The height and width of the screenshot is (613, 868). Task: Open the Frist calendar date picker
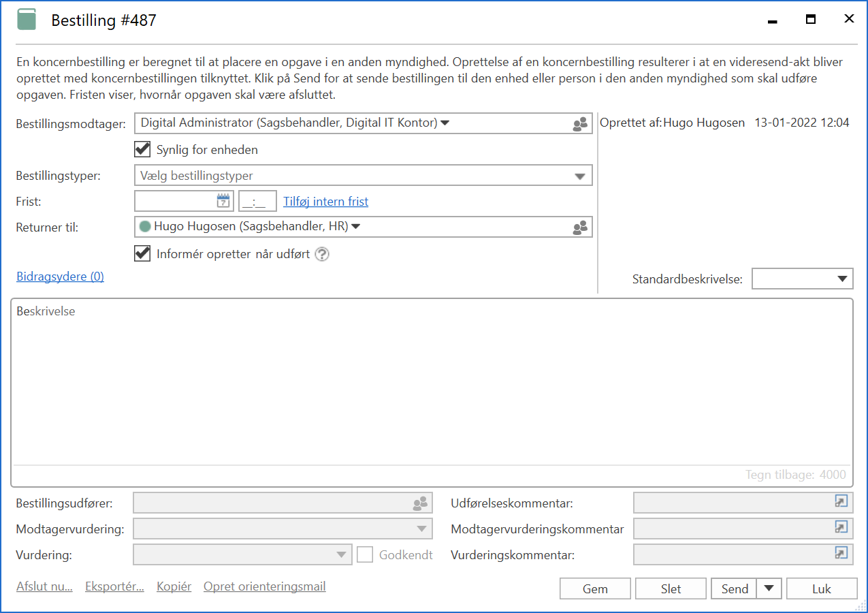[223, 201]
